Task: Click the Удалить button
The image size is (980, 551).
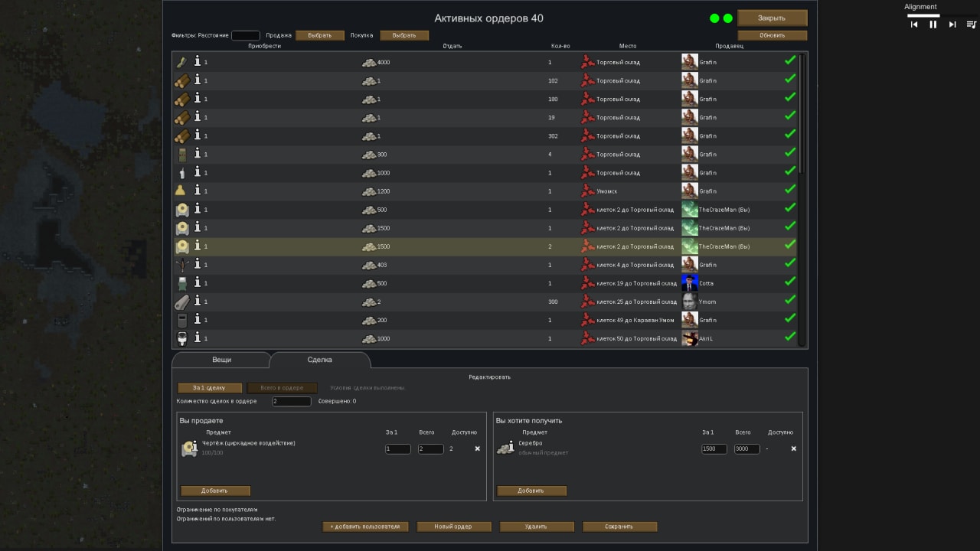Action: (537, 527)
